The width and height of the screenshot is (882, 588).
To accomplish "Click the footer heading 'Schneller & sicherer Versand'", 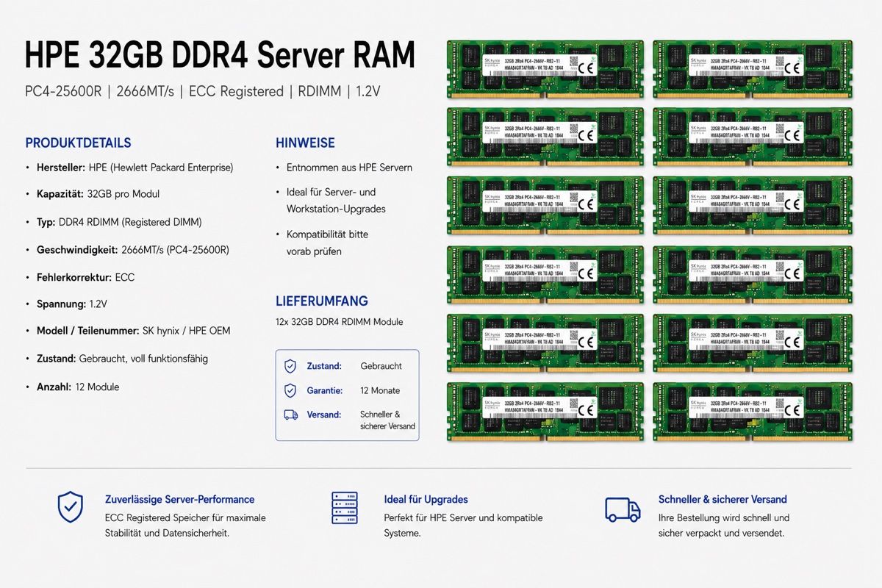I will [x=723, y=499].
